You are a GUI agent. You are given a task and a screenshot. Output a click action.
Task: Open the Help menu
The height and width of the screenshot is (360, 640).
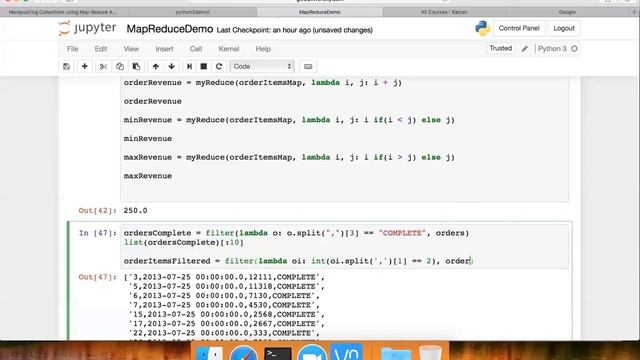263,49
